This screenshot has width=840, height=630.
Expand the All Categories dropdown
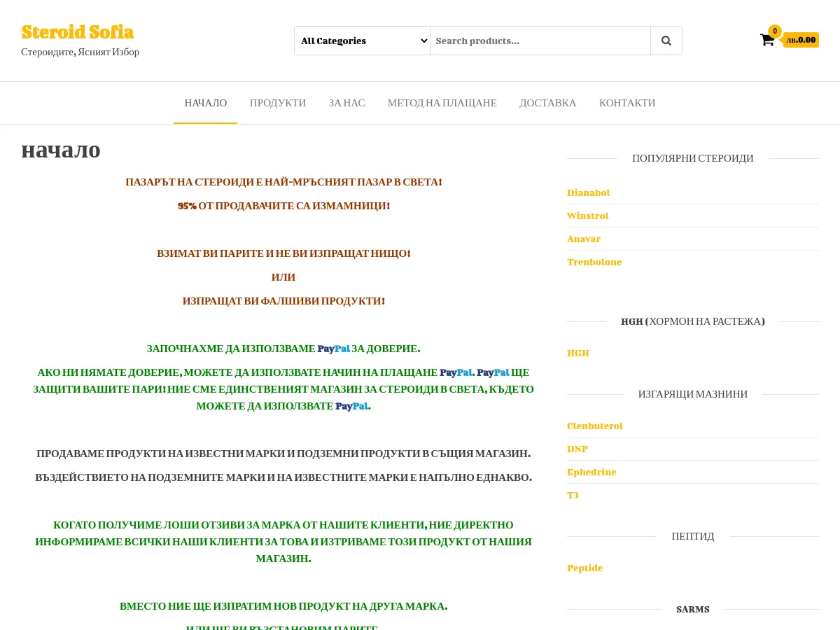(362, 41)
